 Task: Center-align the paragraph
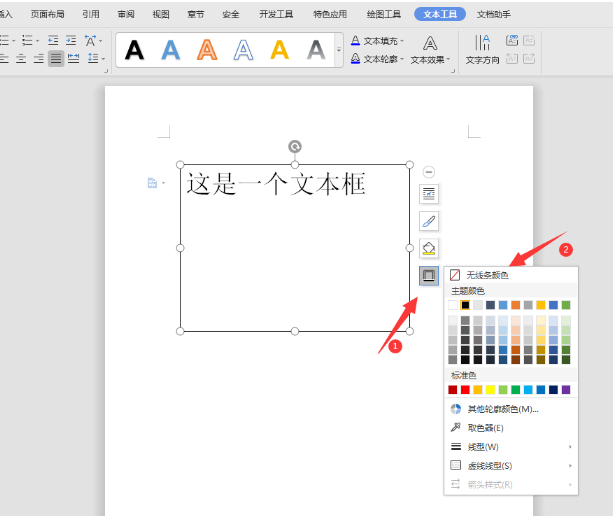tap(21, 59)
